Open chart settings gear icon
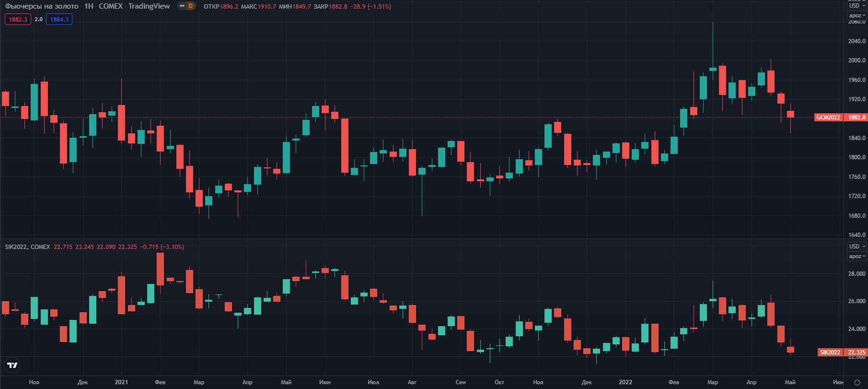The width and height of the screenshot is (868, 389). 857,382
